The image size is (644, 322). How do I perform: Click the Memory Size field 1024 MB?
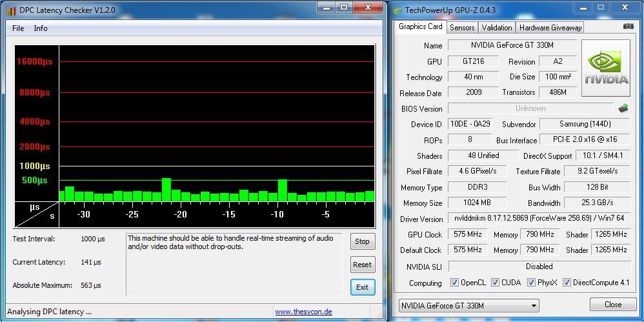[x=477, y=203]
